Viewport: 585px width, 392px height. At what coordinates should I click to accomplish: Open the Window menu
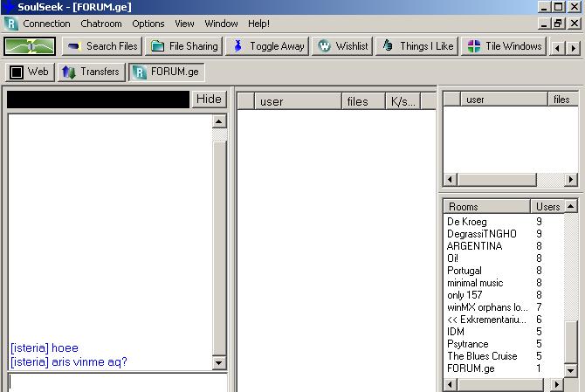pos(221,24)
